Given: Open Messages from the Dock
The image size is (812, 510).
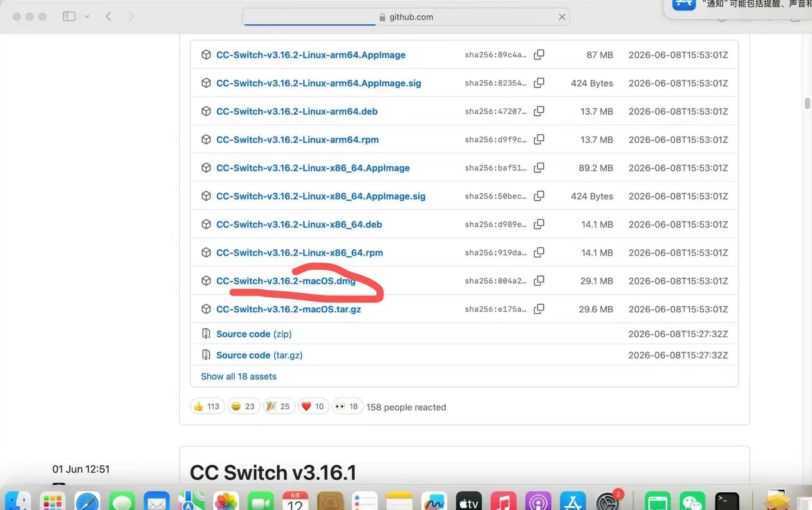Looking at the screenshot, I should [122, 500].
